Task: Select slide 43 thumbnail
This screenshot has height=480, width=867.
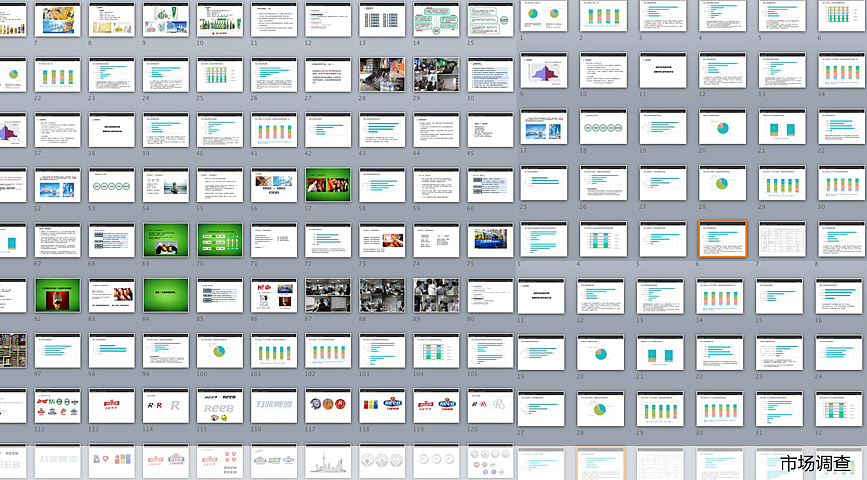Action: click(382, 130)
